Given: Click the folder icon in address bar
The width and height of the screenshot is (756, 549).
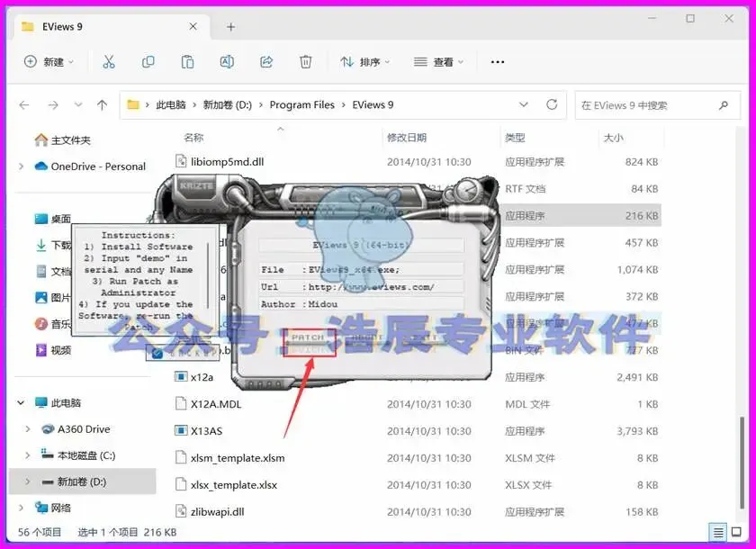Looking at the screenshot, I should [x=133, y=104].
